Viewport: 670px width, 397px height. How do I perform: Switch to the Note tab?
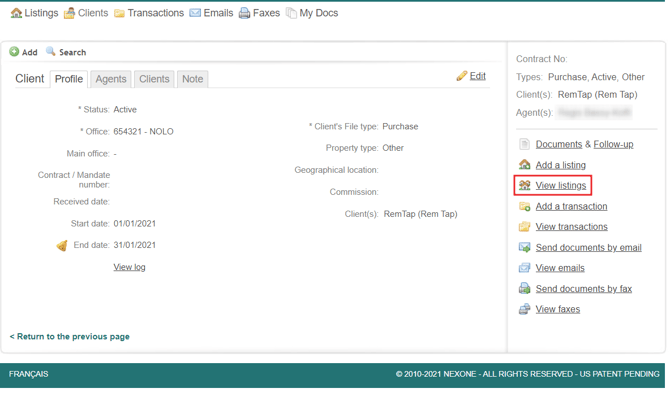coord(193,79)
